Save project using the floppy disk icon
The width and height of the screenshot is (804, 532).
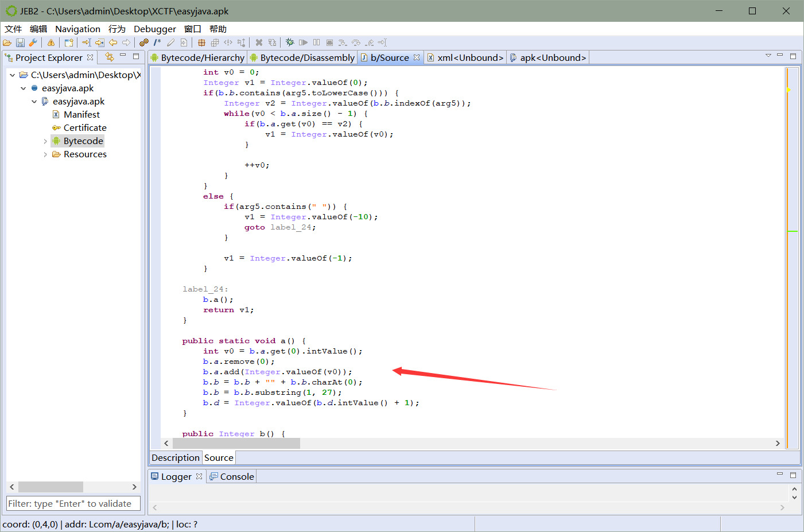click(20, 42)
